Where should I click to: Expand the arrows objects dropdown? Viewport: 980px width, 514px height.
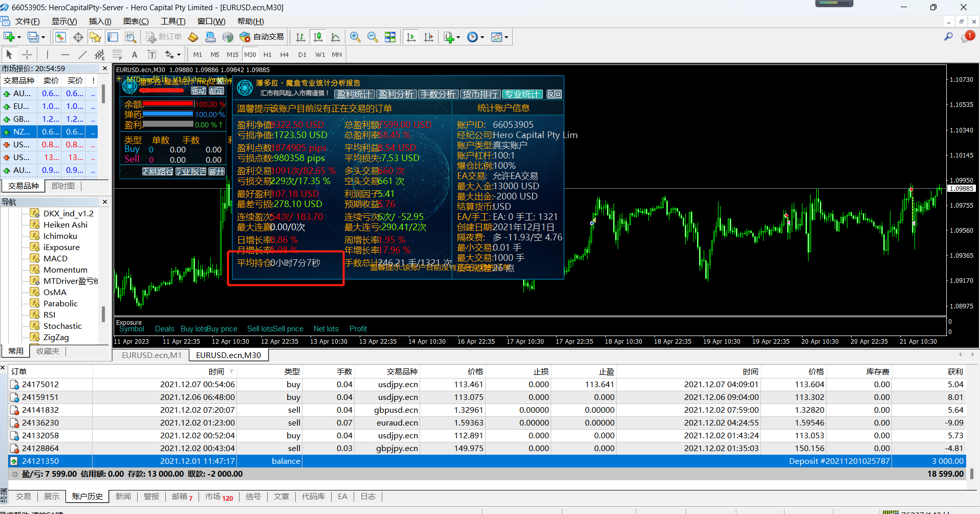179,54
